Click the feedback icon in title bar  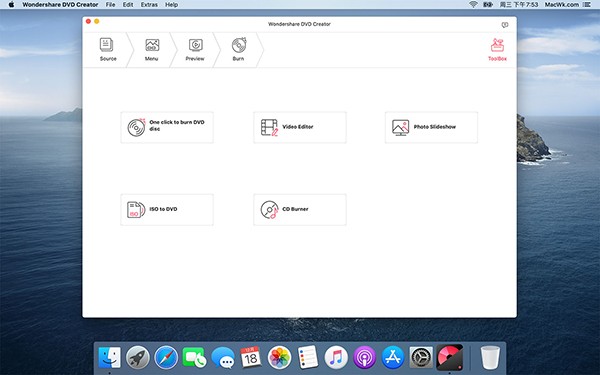point(505,25)
